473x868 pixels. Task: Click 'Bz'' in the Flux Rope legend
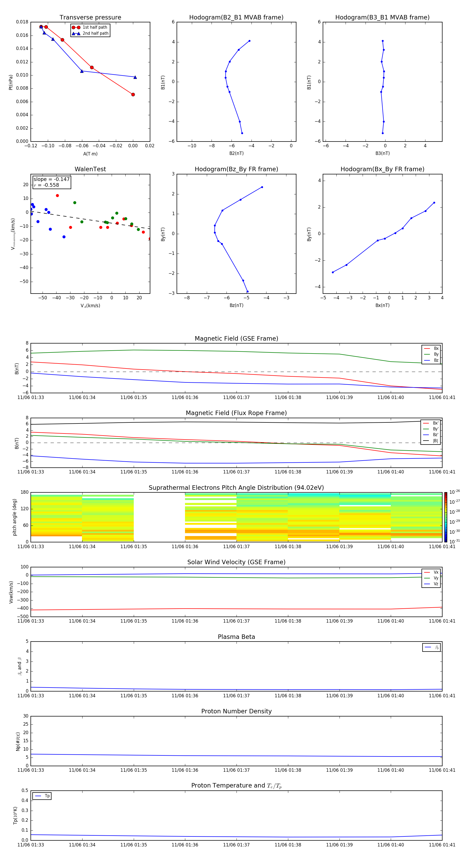point(431,435)
